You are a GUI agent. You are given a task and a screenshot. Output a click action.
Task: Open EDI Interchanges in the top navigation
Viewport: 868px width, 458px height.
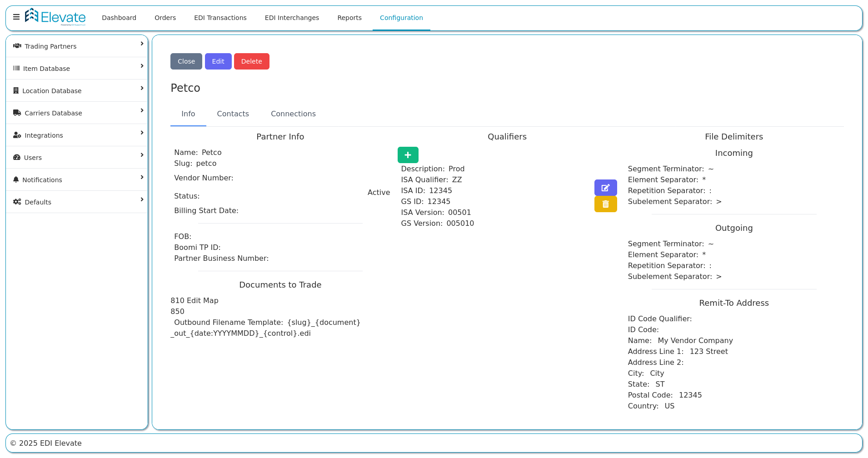[x=292, y=18]
